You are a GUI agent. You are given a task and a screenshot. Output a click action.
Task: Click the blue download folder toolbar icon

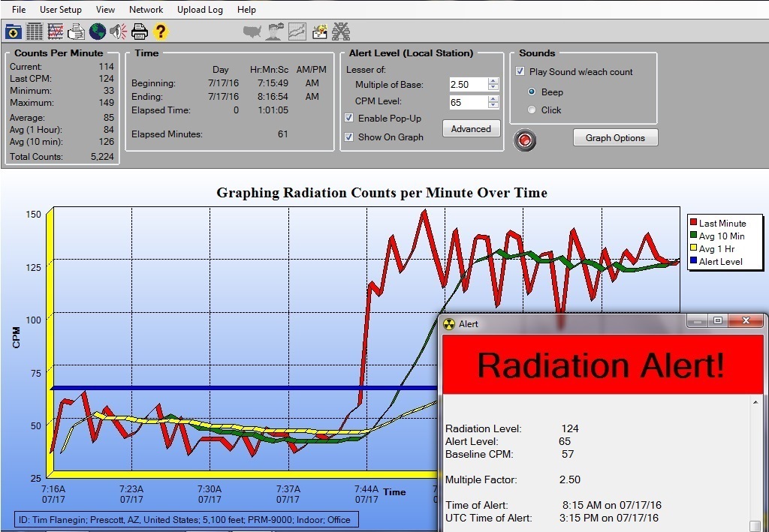point(14,32)
